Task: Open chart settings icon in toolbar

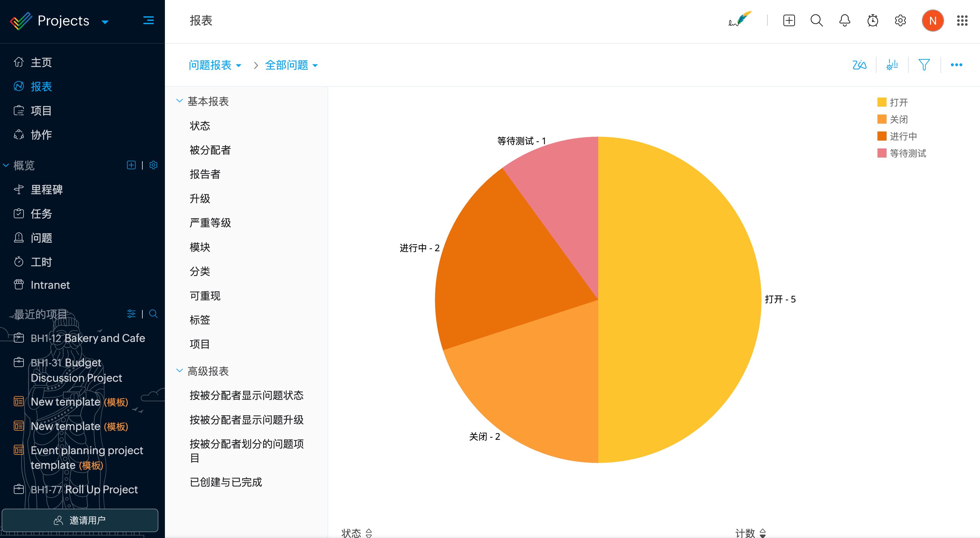Action: coord(892,65)
